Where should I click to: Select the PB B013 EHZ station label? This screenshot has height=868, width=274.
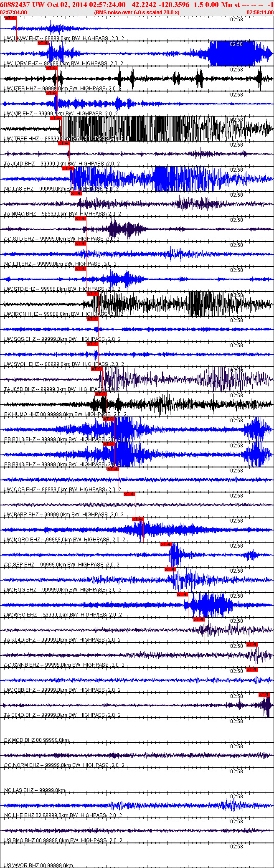62,439
